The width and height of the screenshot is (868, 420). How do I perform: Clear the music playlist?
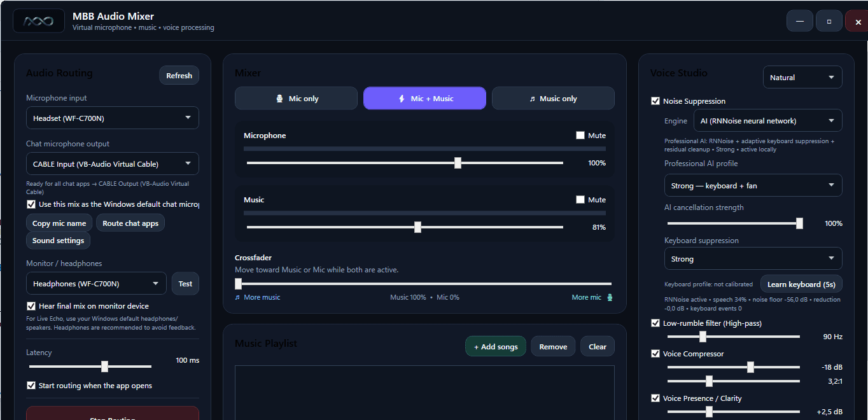pos(598,346)
